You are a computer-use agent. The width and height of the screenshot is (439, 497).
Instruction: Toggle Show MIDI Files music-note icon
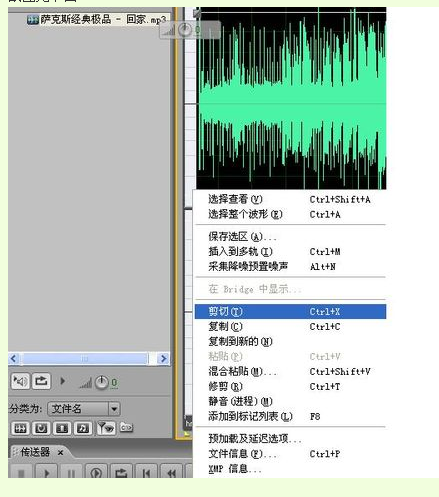coord(83,428)
